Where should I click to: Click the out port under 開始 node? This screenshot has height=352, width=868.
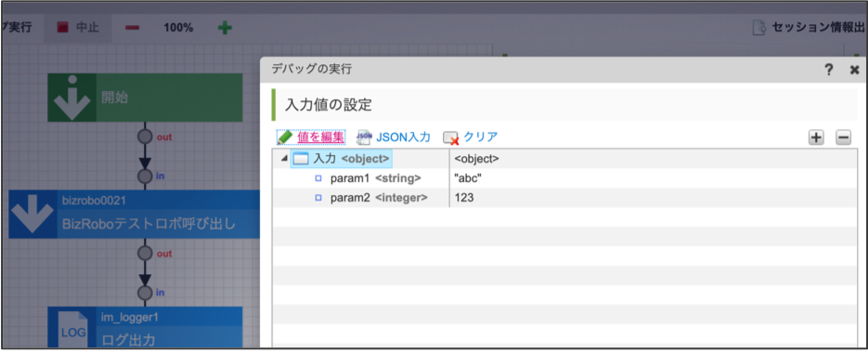[145, 137]
